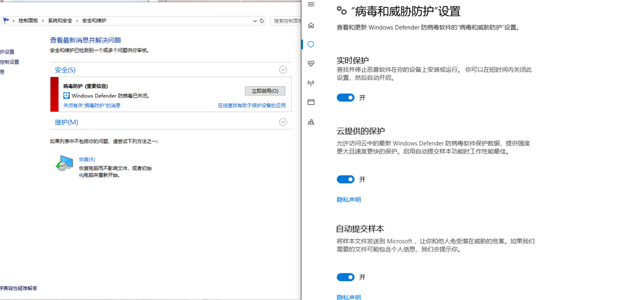Click the Control Panel search box

click(x=285, y=21)
